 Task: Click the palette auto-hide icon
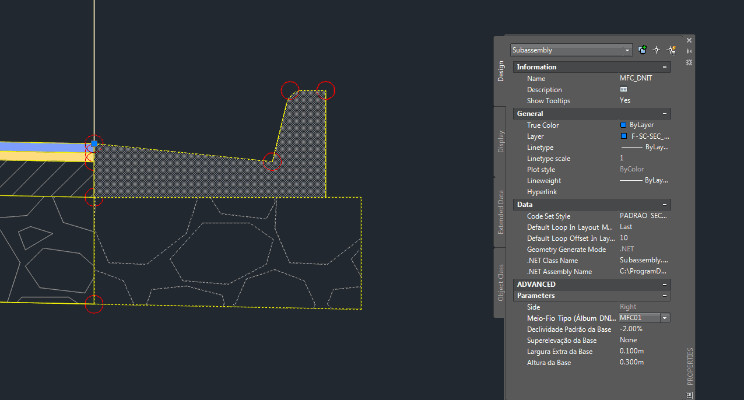tap(689, 50)
